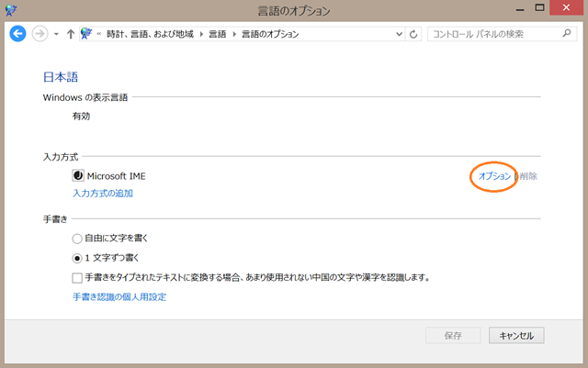Expand arrow after 時計、言語、および地域 breadcrumb

201,34
